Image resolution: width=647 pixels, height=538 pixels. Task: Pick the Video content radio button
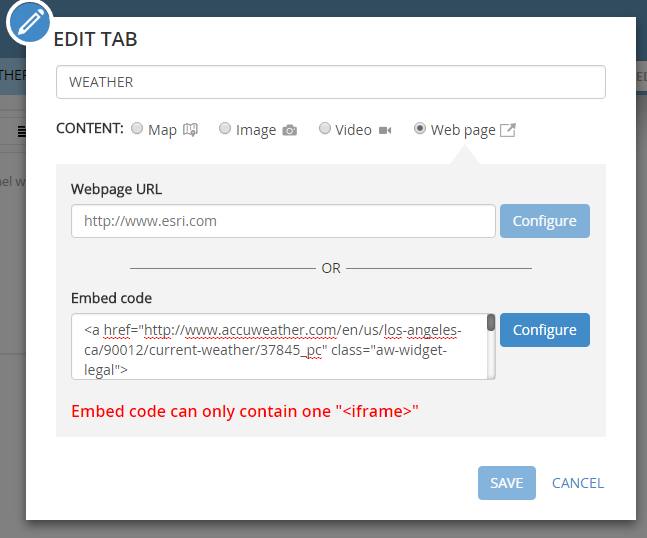(x=325, y=129)
